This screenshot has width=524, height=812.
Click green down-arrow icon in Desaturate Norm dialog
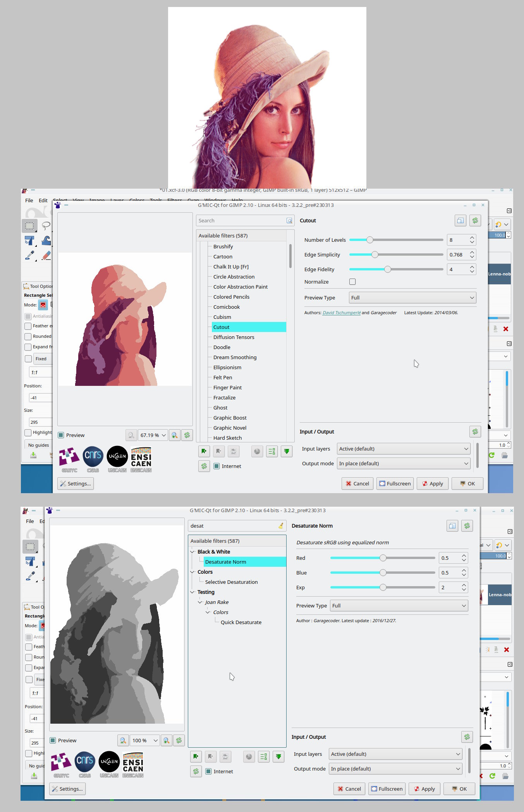coord(278,756)
